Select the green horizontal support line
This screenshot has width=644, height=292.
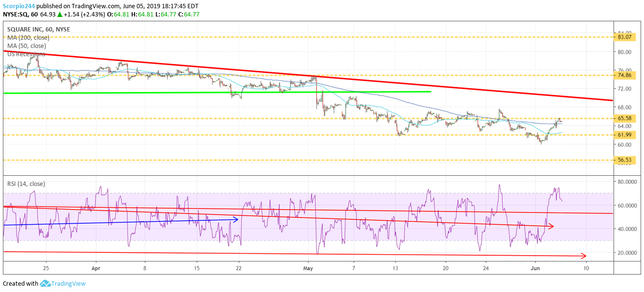pyautogui.click(x=194, y=92)
